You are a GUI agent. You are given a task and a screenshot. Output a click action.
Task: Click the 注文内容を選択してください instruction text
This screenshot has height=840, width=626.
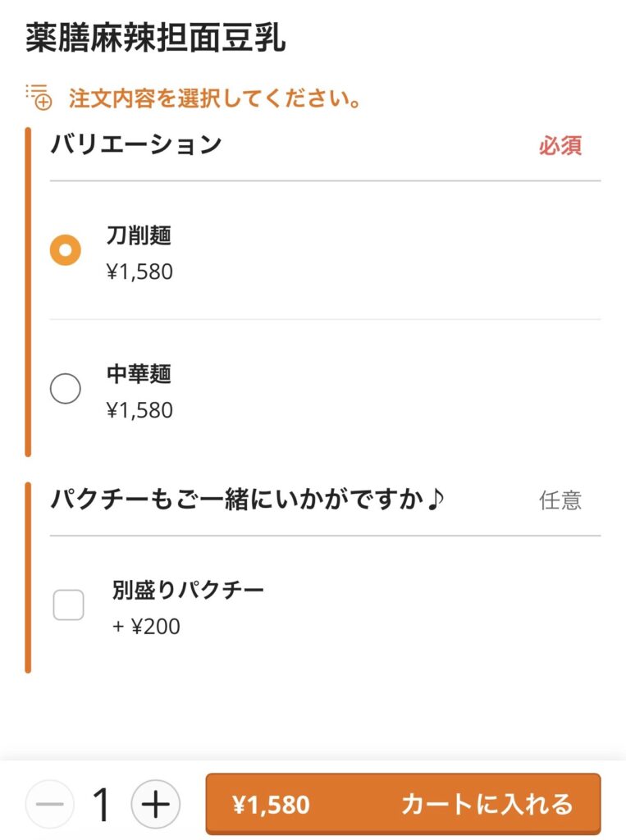216,99
